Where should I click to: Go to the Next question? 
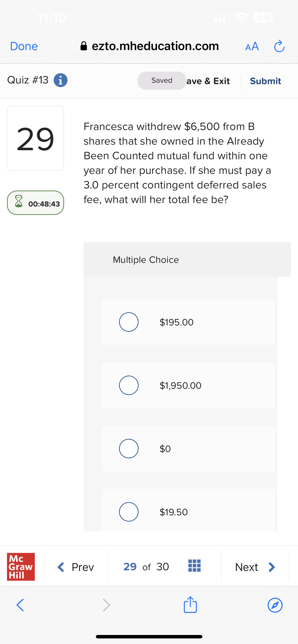coord(255,567)
